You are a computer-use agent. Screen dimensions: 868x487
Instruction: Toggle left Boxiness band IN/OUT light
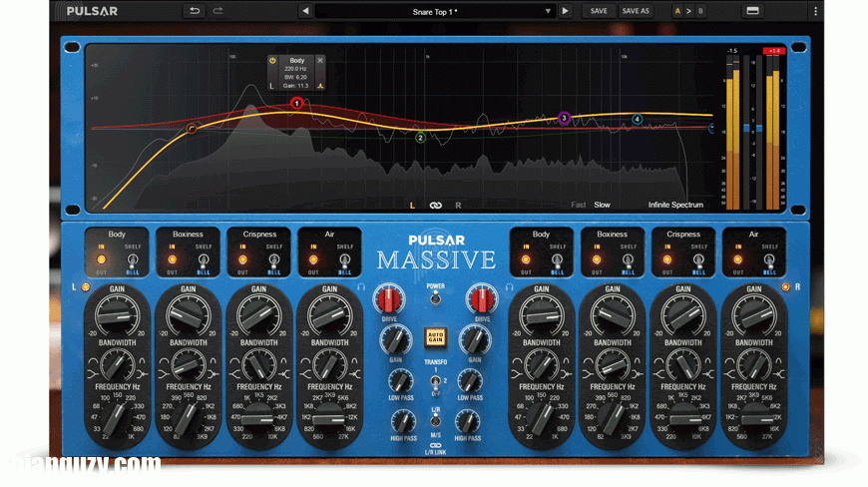point(173,259)
